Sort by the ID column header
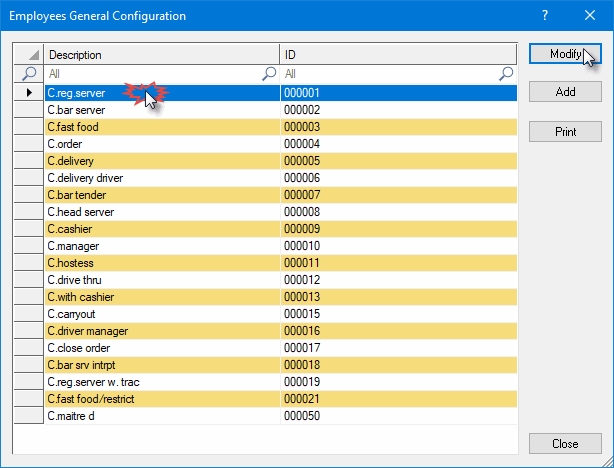The image size is (614, 468). [x=398, y=55]
